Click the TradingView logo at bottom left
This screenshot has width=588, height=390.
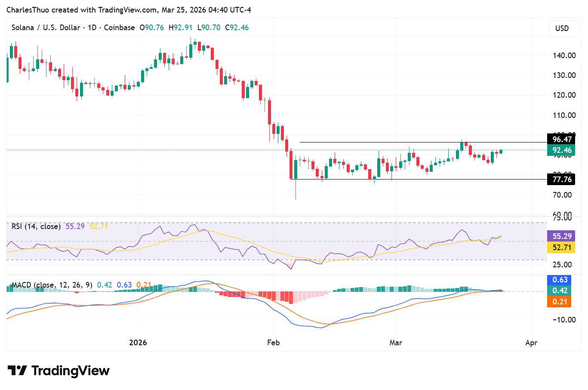tap(58, 371)
